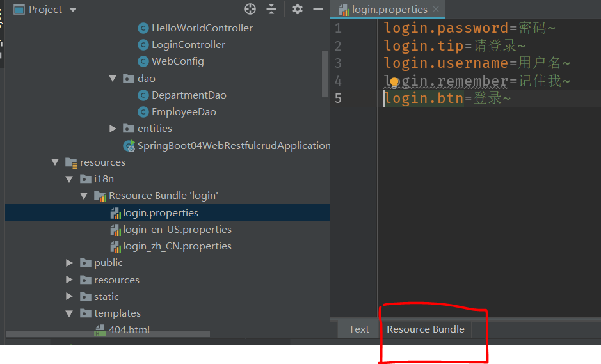Click the login.btn property line
The width and height of the screenshot is (601, 364).
[447, 98]
